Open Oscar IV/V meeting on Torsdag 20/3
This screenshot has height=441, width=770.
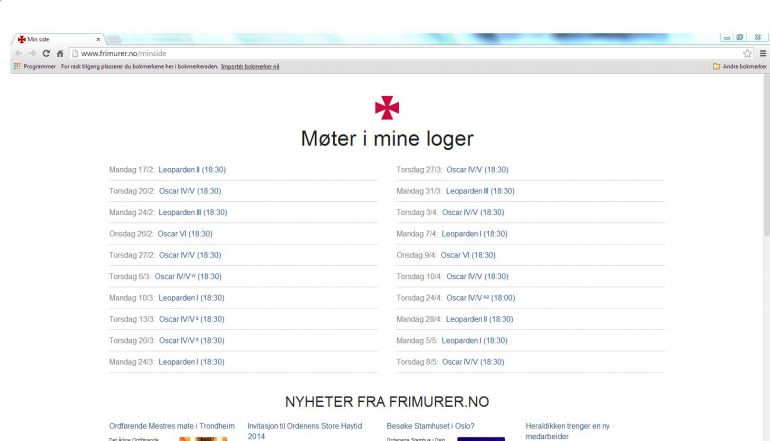coord(192,341)
